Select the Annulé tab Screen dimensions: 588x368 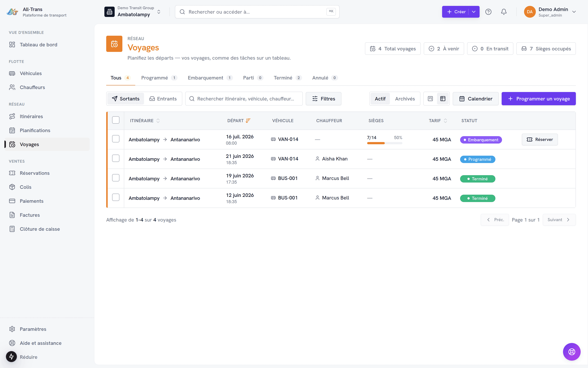coord(325,78)
